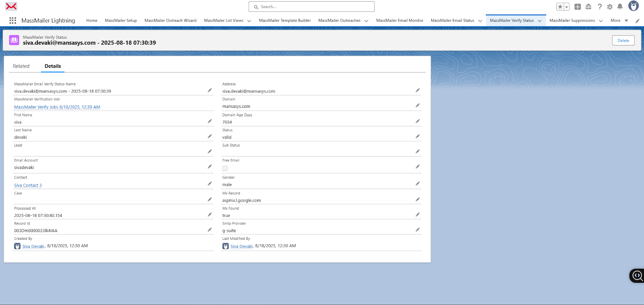Screen dimensions: 644x305
Task: Expand the MassMailer Verify Status dropdown chevron
Action: pyautogui.click(x=540, y=21)
